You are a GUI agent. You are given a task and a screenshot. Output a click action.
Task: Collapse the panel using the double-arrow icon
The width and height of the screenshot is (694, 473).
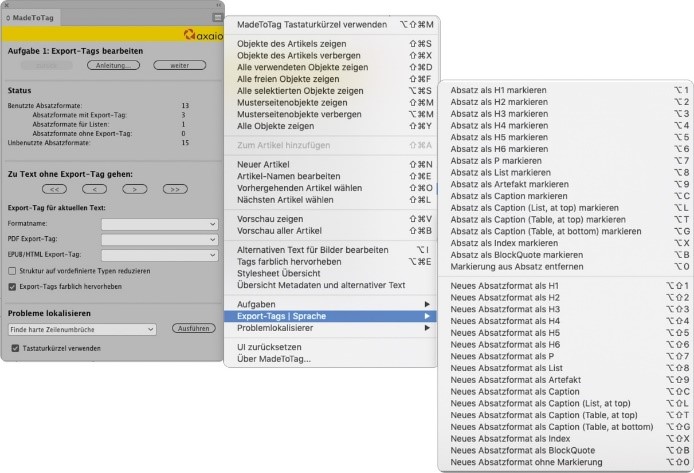coord(219,5)
